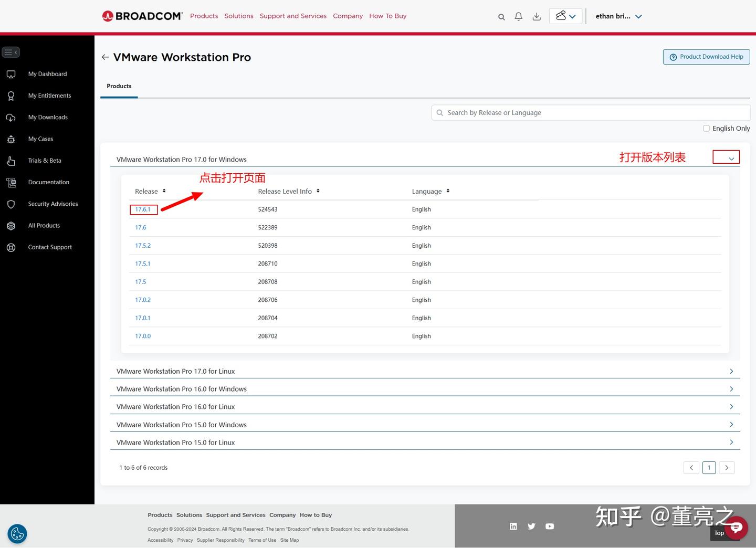Click the downloads tray icon in header

pos(537,17)
